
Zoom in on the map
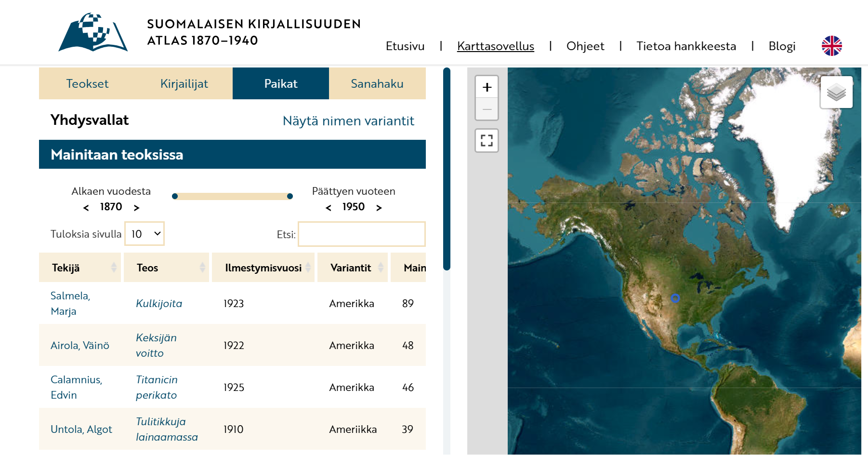click(487, 87)
